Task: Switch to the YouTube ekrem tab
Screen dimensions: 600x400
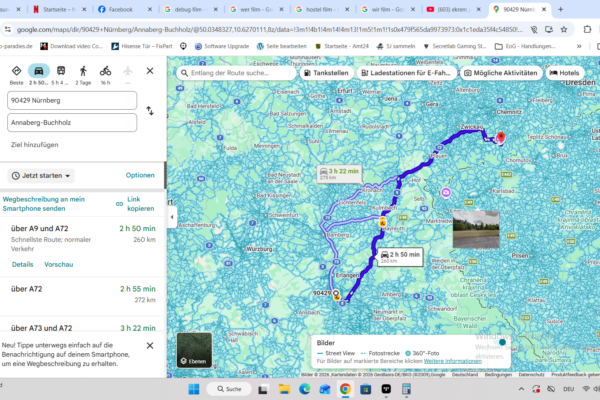Action: point(454,10)
